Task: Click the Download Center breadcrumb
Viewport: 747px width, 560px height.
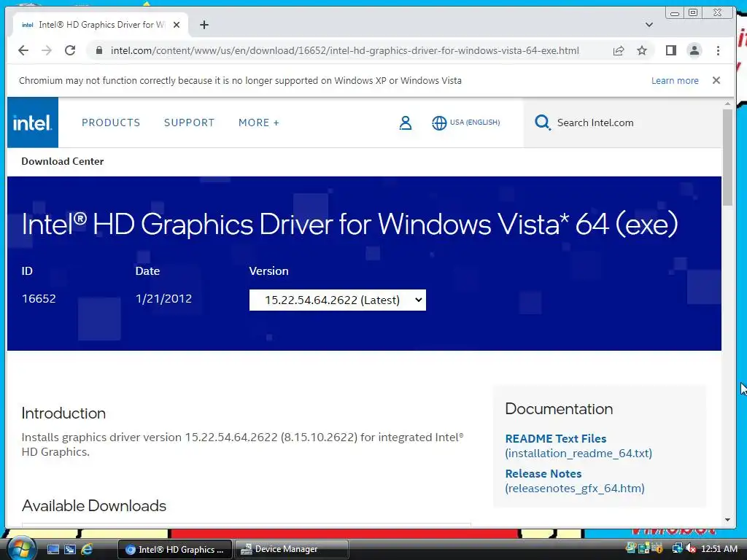Action: [x=63, y=161]
